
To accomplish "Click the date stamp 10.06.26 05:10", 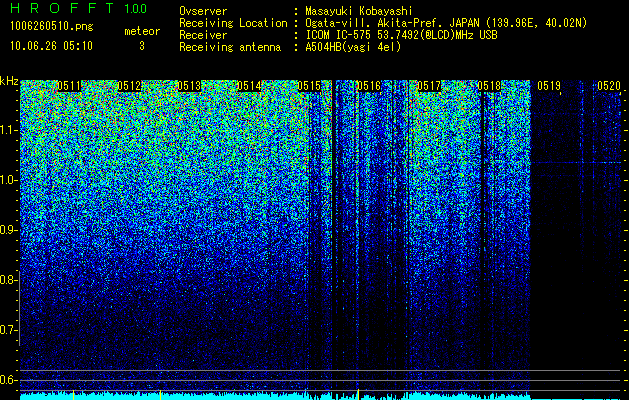I will pyautogui.click(x=51, y=46).
